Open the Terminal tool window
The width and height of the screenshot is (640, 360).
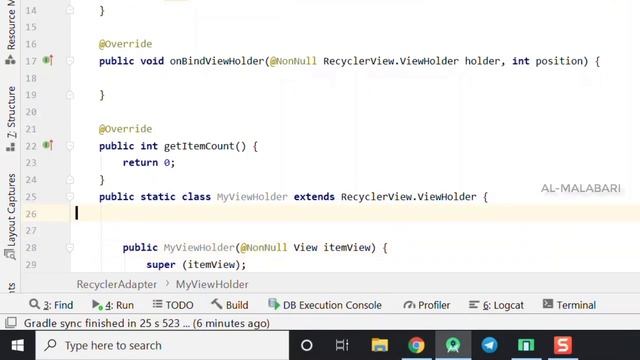[x=569, y=305]
